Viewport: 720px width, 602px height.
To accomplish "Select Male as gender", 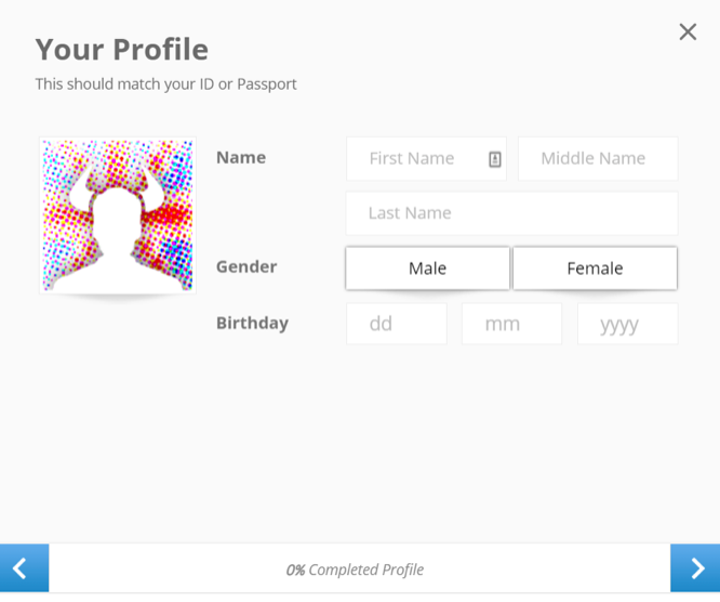I will [428, 268].
